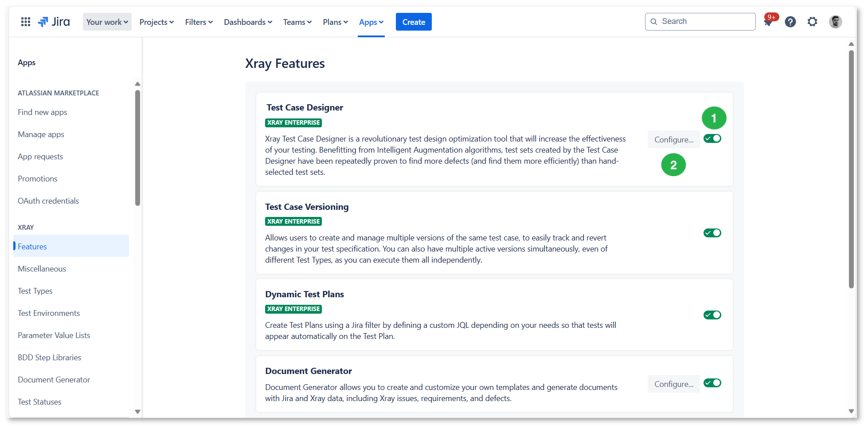Screen dimensions: 868x429
Task: Configure the Document Generator feature
Action: click(x=673, y=384)
